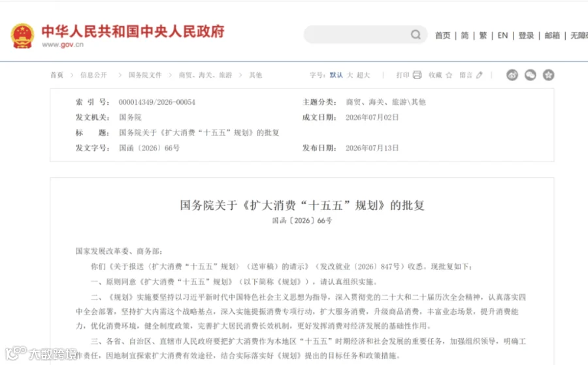This screenshot has width=588, height=365.
Task: Click the title row in the metadata table
Action: [x=177, y=133]
